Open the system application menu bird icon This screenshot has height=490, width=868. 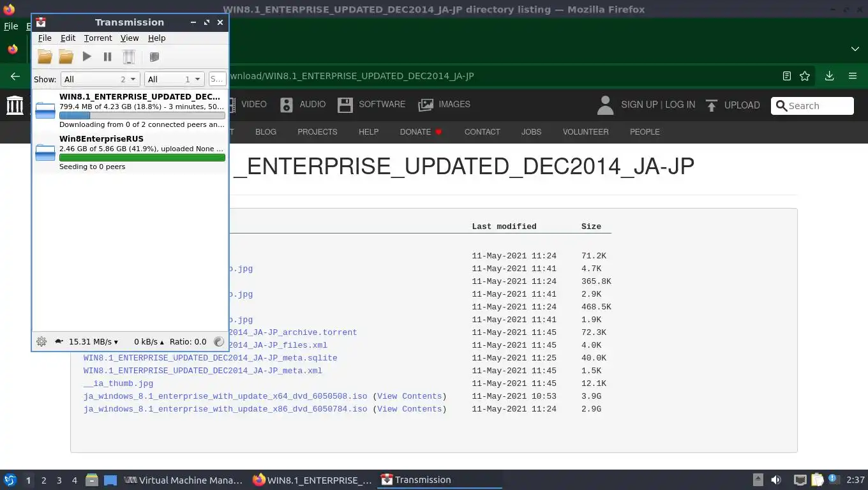(x=10, y=480)
